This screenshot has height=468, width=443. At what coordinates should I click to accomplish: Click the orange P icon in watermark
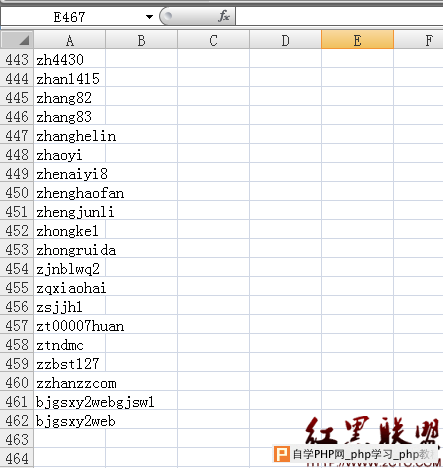point(281,454)
